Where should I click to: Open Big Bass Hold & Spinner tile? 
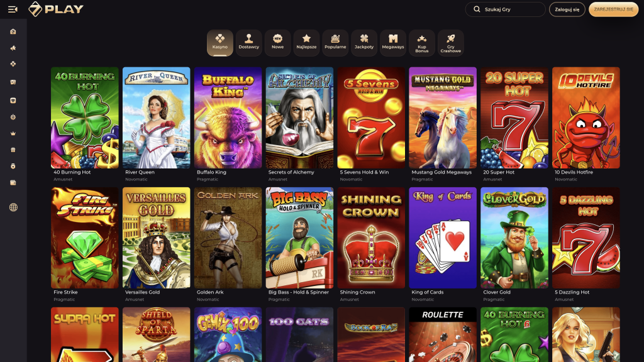299,238
